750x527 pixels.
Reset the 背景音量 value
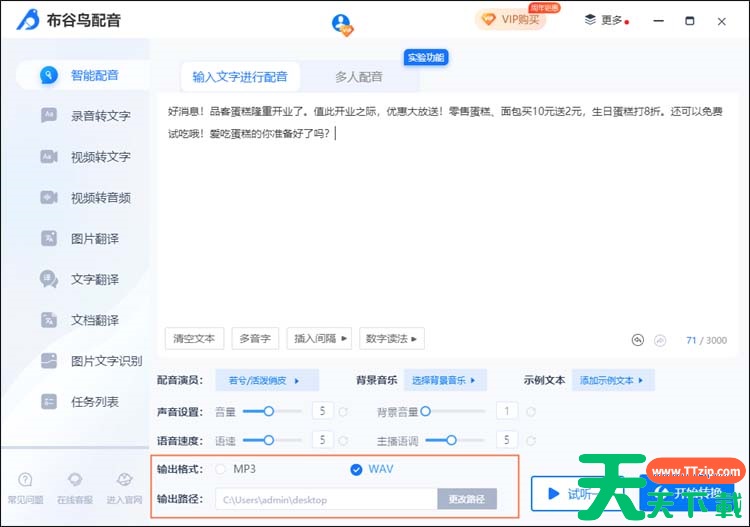(x=531, y=412)
